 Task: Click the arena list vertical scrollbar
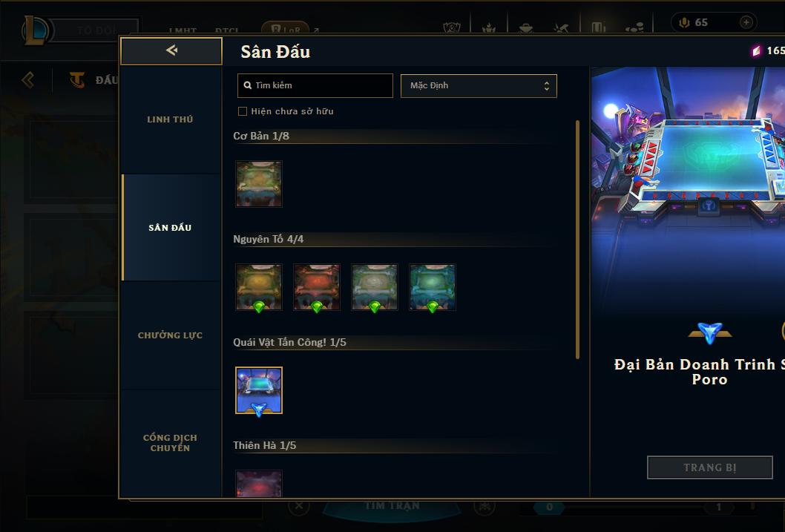(x=578, y=239)
